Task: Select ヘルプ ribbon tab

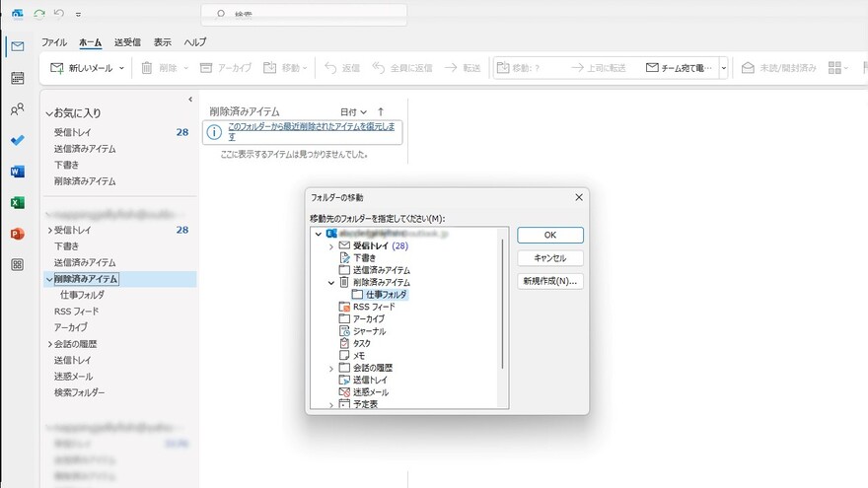Action: (195, 42)
